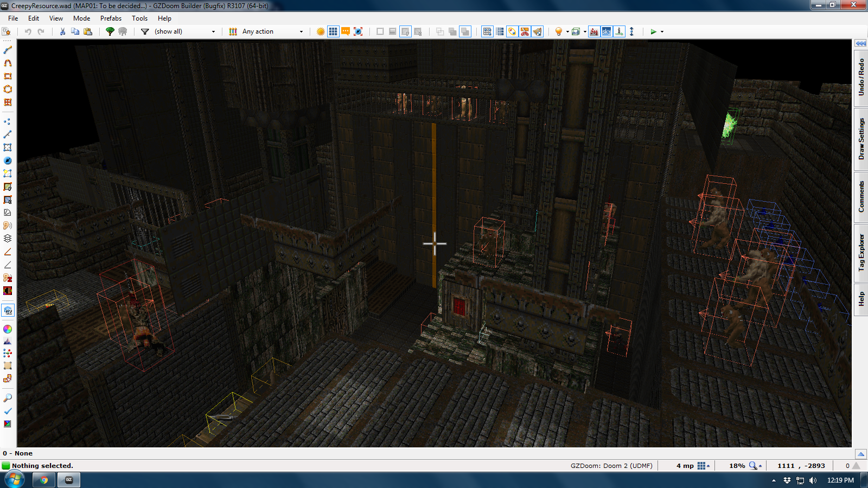Select Sound Propagation mode (ear icon)

tap(8, 226)
